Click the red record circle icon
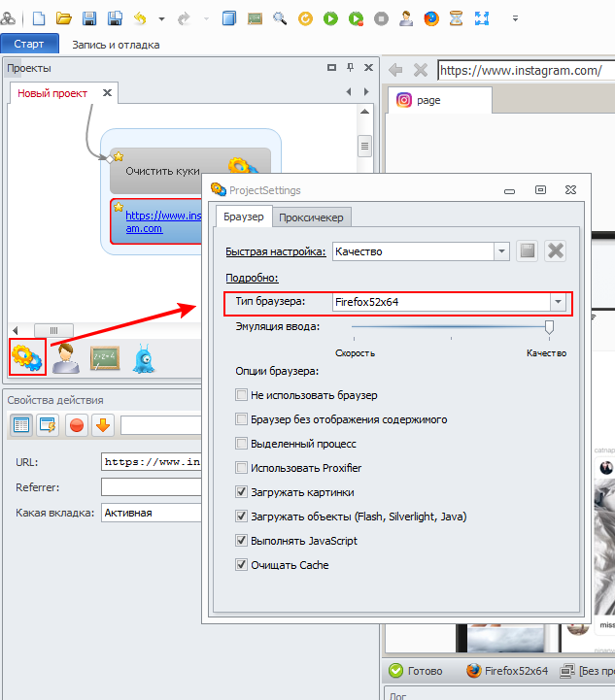Viewport: 615px width, 700px height. [77, 425]
